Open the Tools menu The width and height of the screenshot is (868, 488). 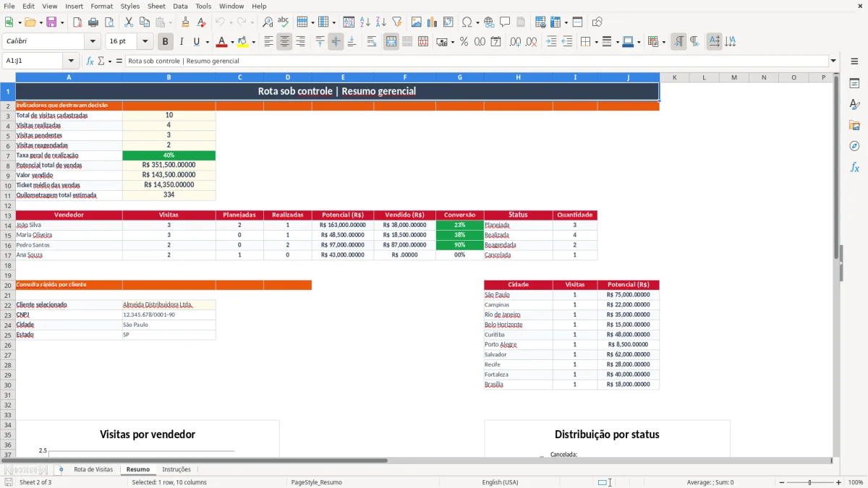point(203,6)
